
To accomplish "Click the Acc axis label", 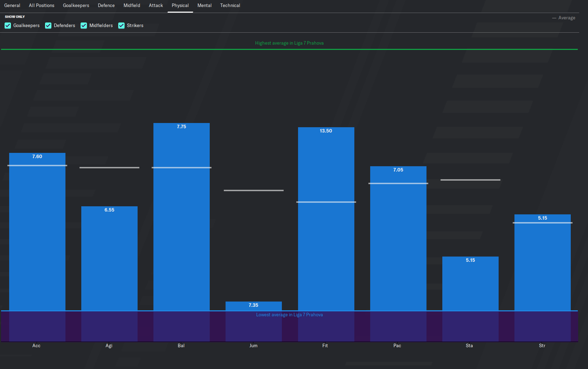I will [x=37, y=346].
